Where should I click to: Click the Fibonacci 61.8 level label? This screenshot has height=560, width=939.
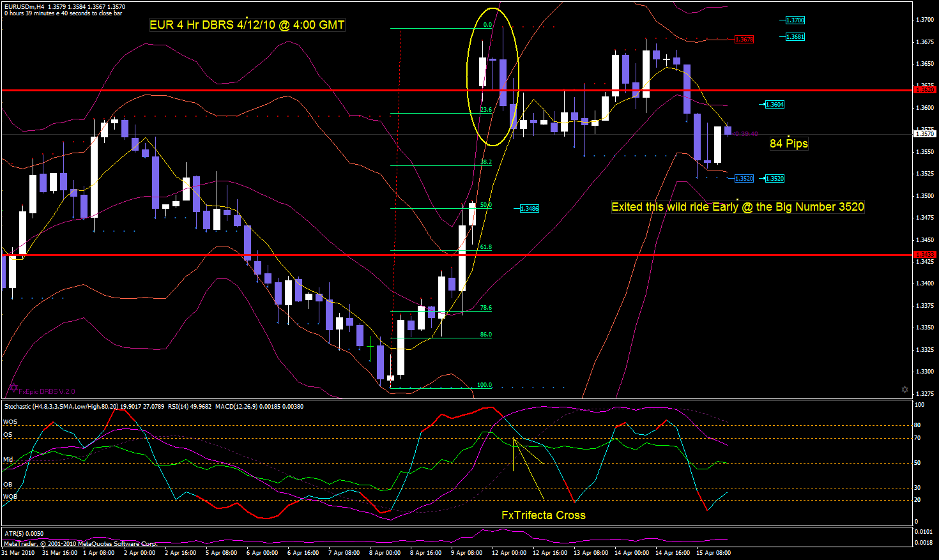[x=485, y=247]
